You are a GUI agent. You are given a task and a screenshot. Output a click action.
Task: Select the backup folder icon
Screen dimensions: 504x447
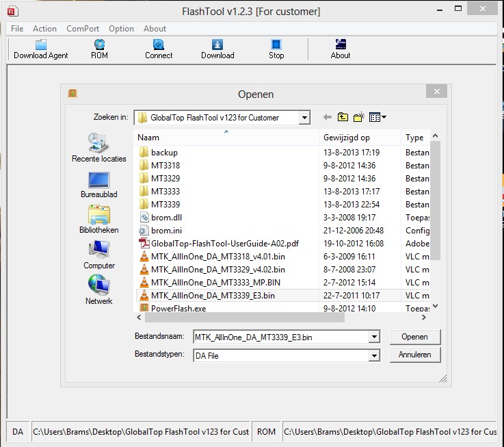tap(144, 152)
